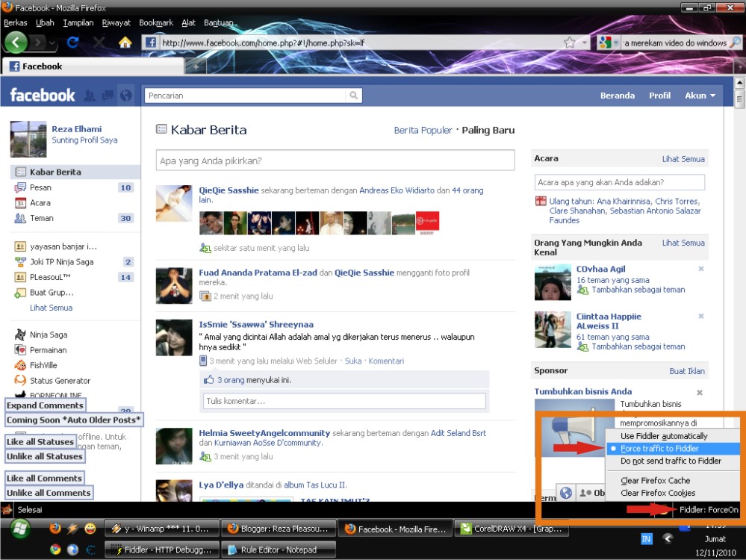Screen dimensions: 746x560
Task: Switch to the Paling Baru tab
Action: pos(487,129)
